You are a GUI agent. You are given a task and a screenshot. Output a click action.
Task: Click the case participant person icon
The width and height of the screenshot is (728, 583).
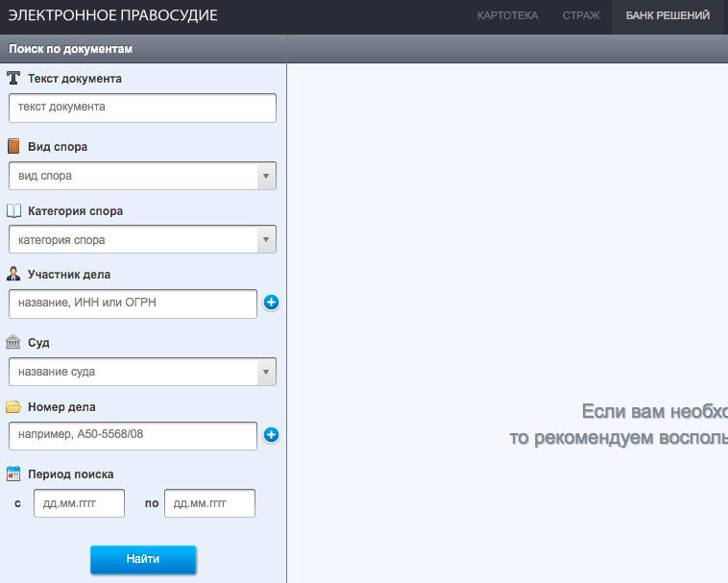coord(13,274)
